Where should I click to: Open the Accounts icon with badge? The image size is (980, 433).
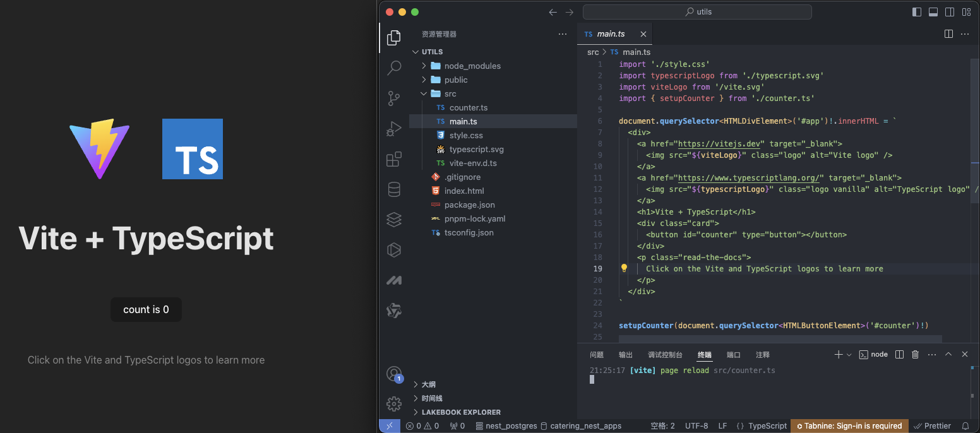[x=394, y=374]
